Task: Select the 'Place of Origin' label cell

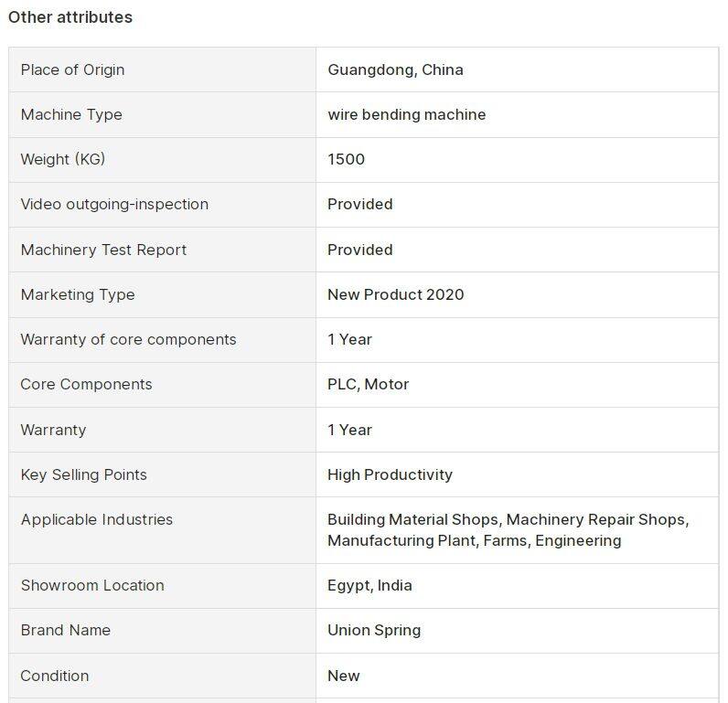Action: tap(72, 69)
